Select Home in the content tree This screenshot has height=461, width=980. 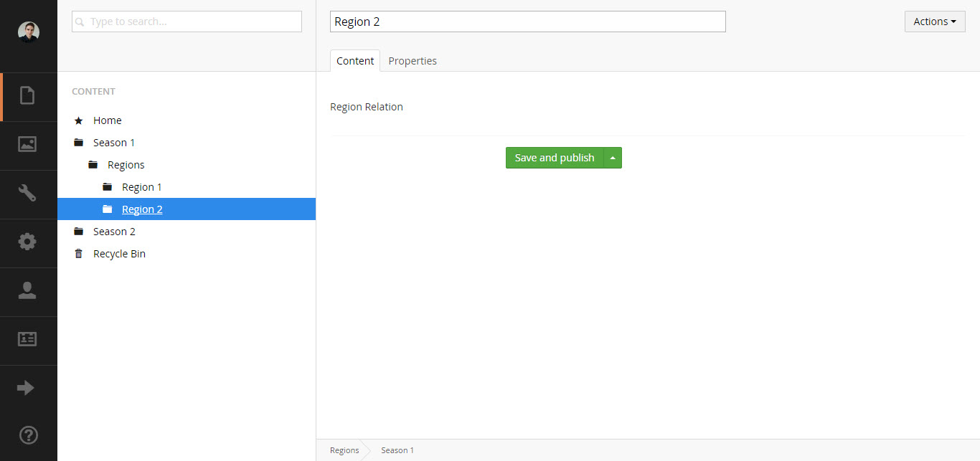107,120
